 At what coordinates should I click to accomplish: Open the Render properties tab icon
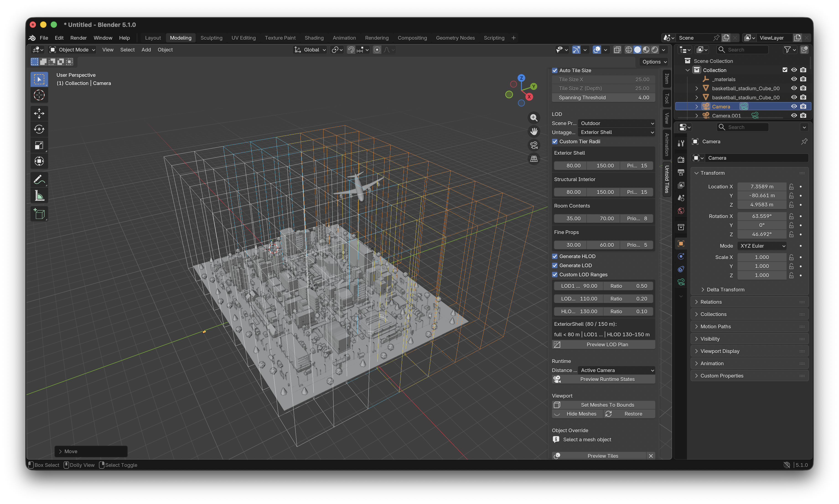click(x=681, y=160)
